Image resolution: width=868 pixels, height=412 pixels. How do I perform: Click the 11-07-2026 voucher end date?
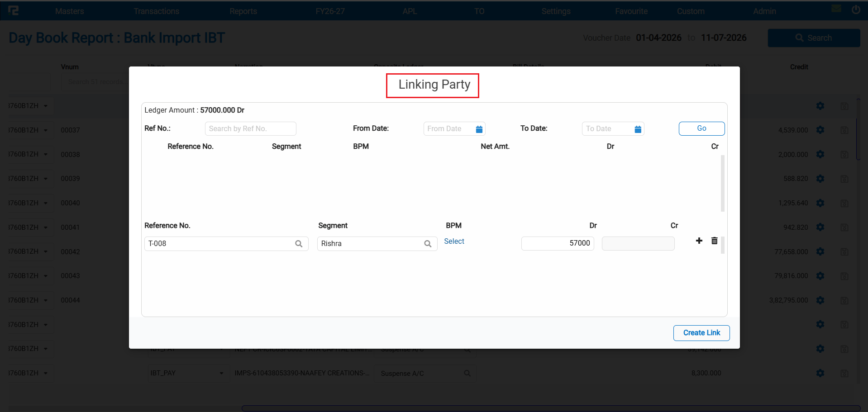tap(724, 38)
